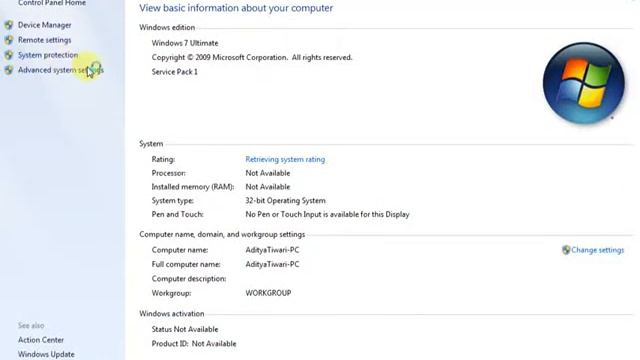Click Retrieving system rating link
640x360 pixels.
point(285,159)
